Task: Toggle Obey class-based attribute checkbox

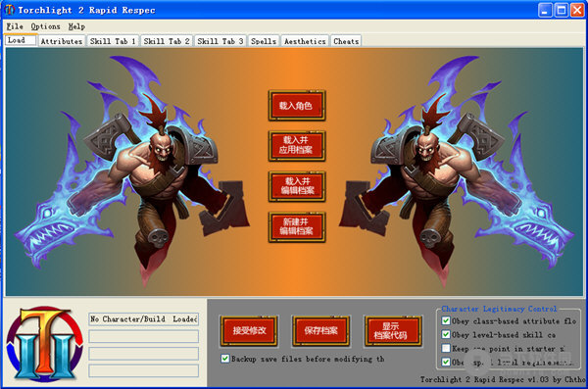Action: 446,320
